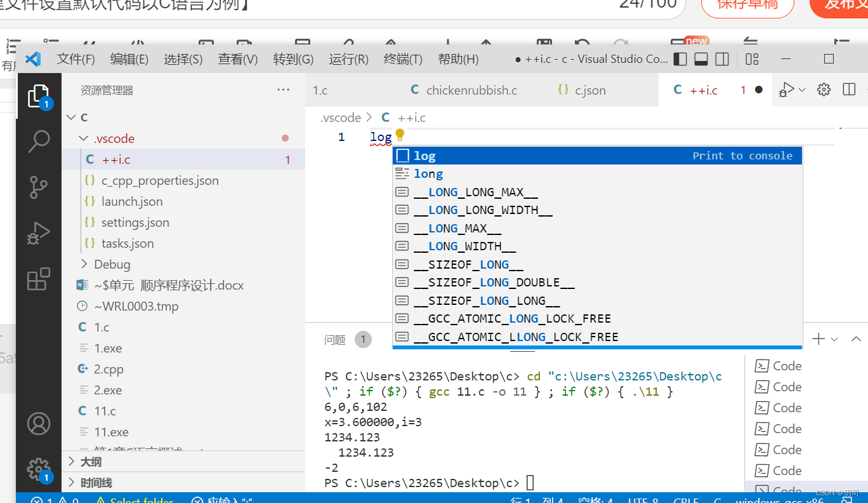Select the long suggestion from IntelliSense

click(x=428, y=173)
